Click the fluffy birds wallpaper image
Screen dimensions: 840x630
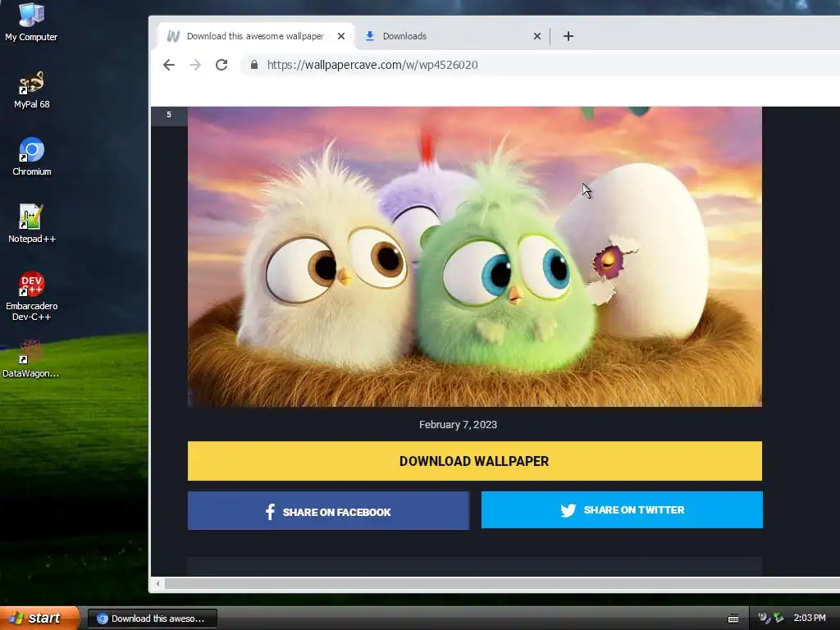coord(475,257)
